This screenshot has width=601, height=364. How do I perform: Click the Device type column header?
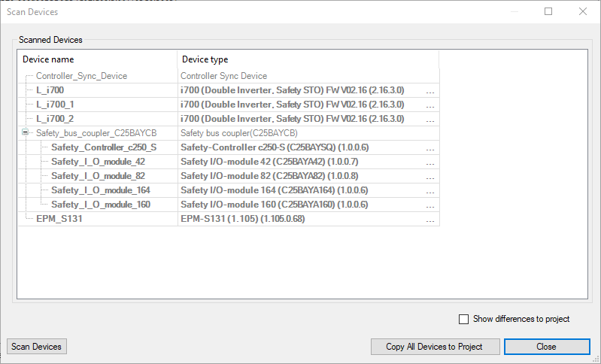coord(308,59)
